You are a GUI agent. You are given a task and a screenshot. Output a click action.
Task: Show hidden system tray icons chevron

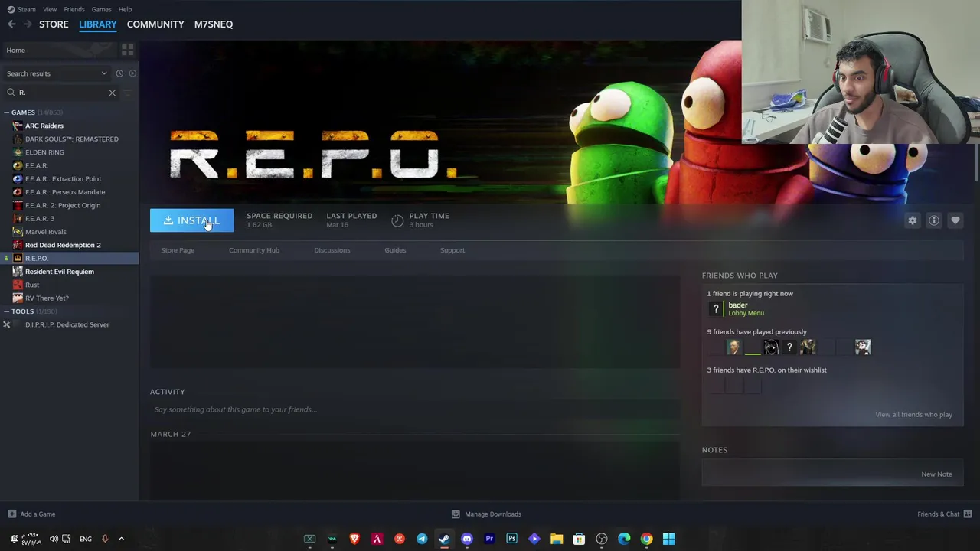coord(121,539)
